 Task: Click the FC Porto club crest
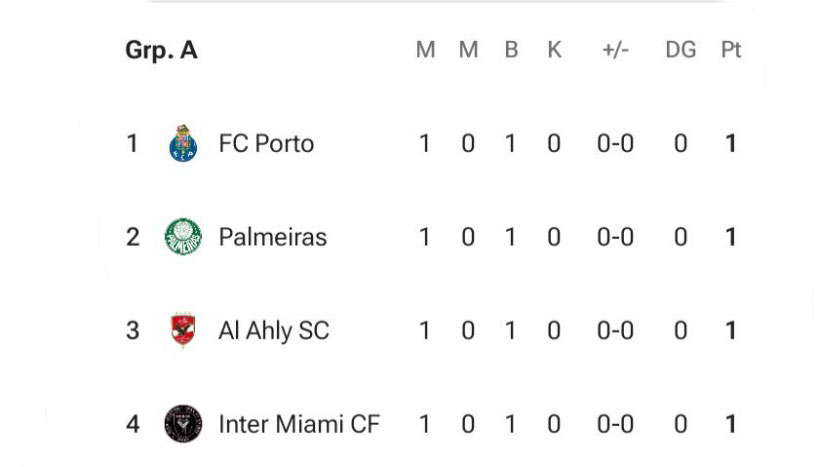click(183, 144)
